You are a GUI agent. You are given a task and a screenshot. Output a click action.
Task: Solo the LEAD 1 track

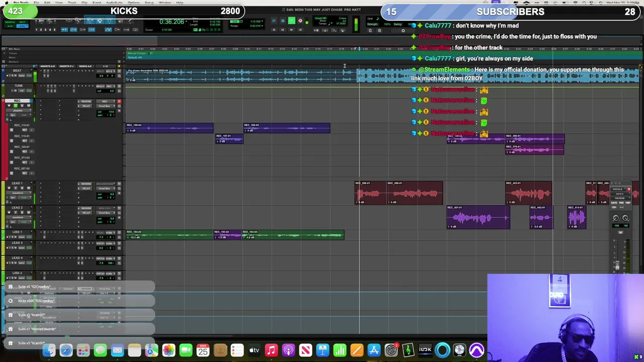coord(22,188)
